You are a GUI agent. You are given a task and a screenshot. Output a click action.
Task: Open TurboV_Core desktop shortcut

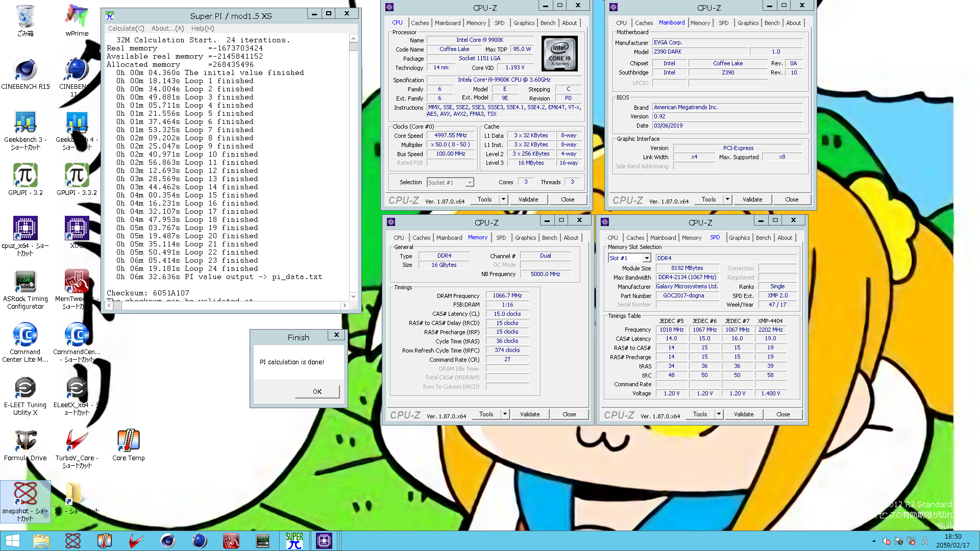[77, 448]
